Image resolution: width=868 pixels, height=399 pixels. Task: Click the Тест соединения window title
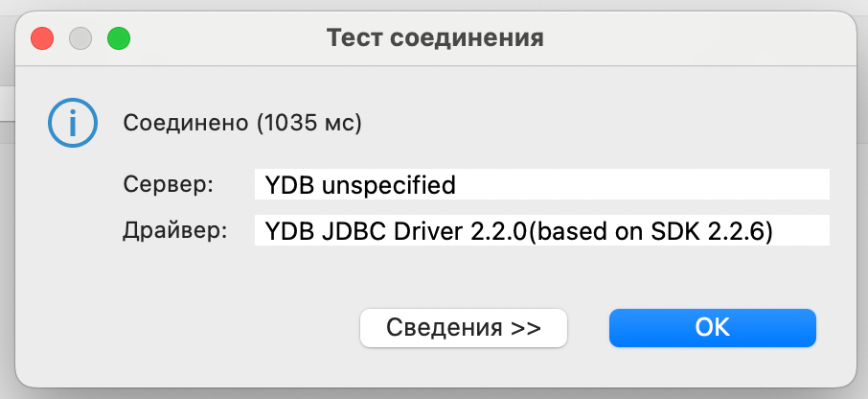(x=435, y=39)
